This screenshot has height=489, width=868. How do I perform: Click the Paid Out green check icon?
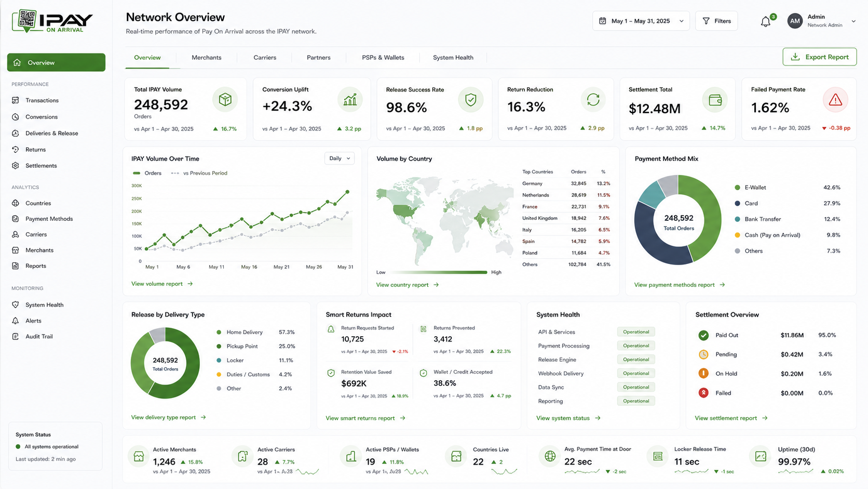(x=703, y=335)
